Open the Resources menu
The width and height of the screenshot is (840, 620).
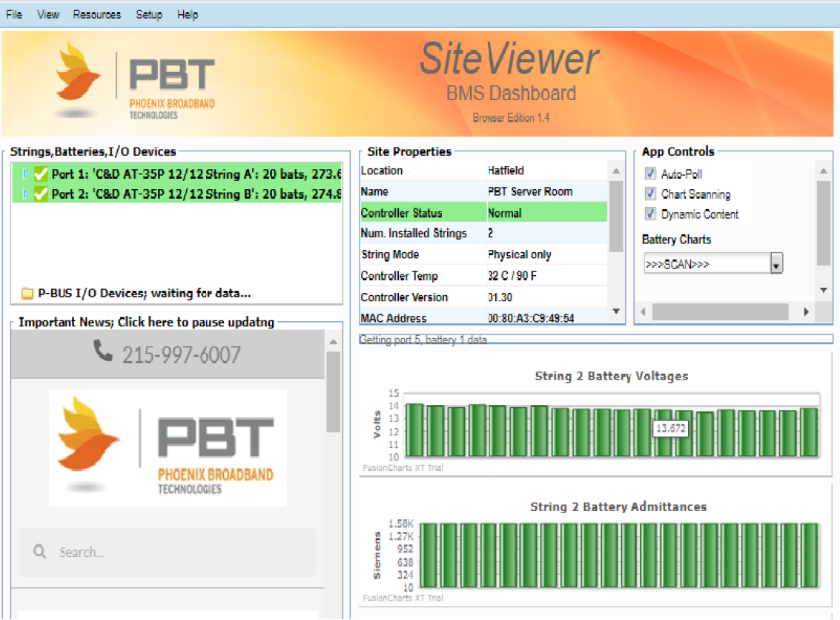point(96,14)
